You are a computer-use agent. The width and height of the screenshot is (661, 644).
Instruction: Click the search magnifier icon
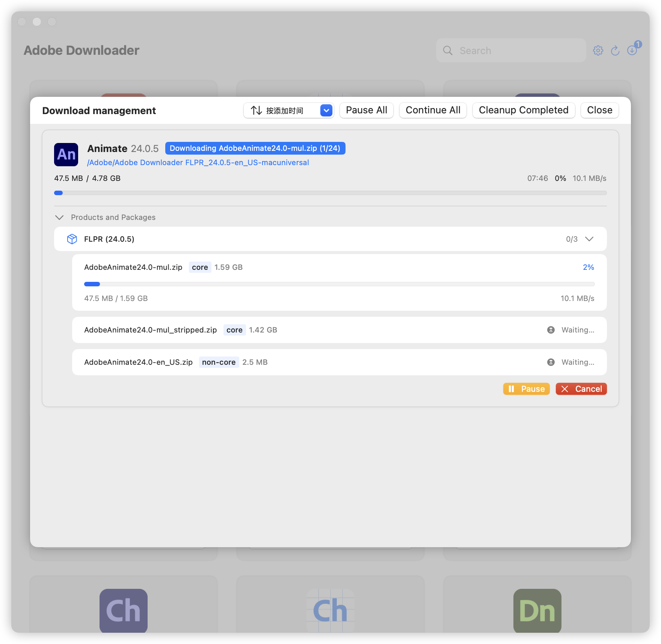(x=448, y=50)
